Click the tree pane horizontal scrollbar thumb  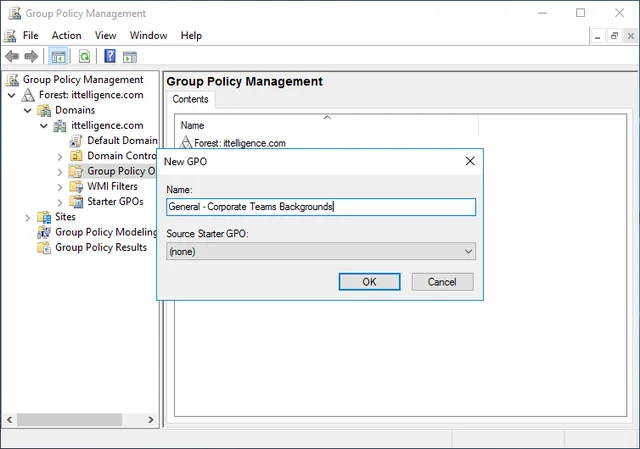tap(69, 420)
